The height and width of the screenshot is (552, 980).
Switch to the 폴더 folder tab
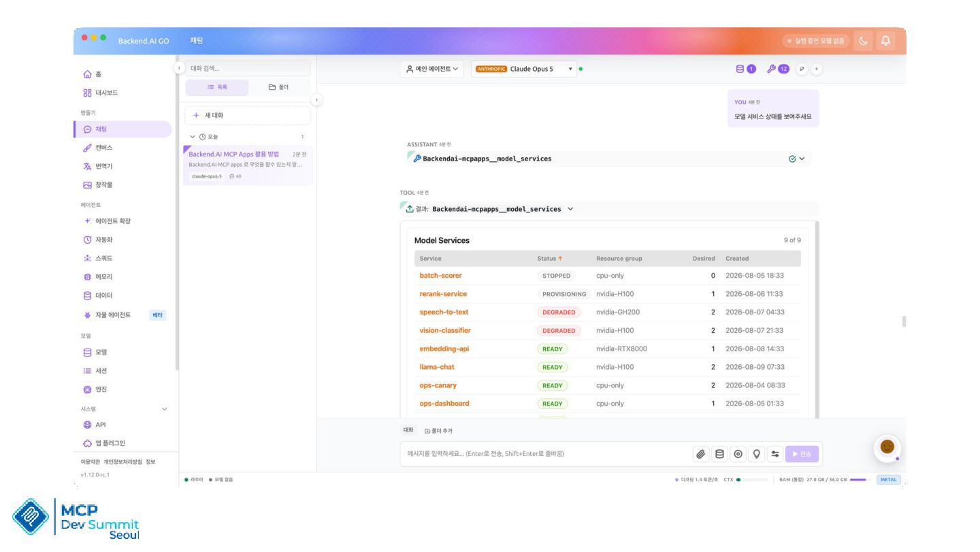278,87
